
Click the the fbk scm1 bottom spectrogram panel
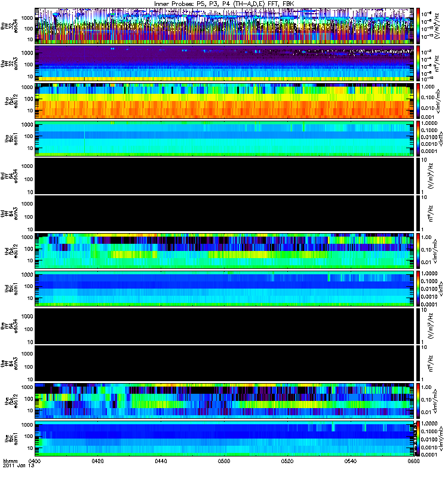pos(225,439)
